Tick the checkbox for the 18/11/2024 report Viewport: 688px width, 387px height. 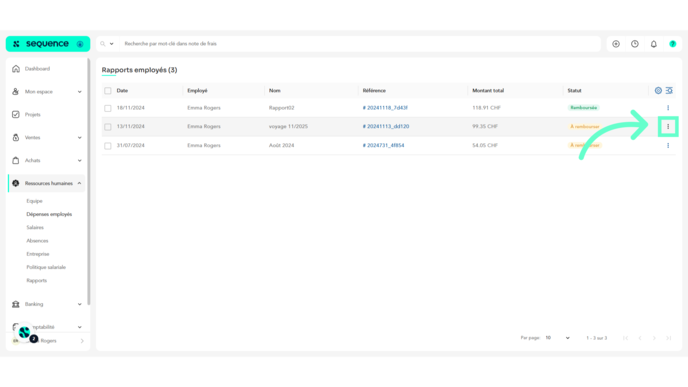[x=108, y=108]
